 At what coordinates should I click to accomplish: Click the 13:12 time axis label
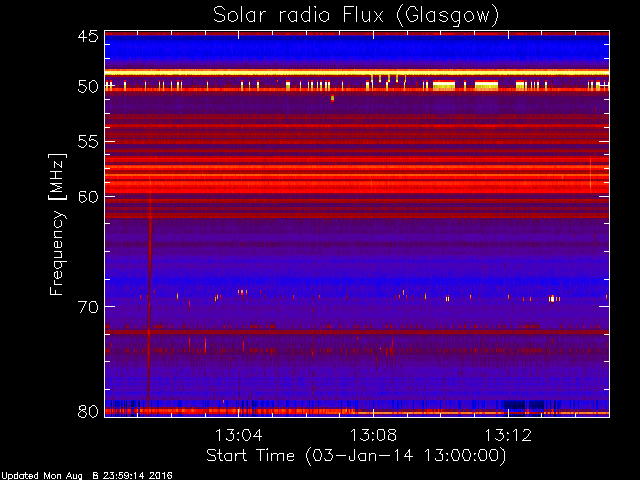click(507, 435)
